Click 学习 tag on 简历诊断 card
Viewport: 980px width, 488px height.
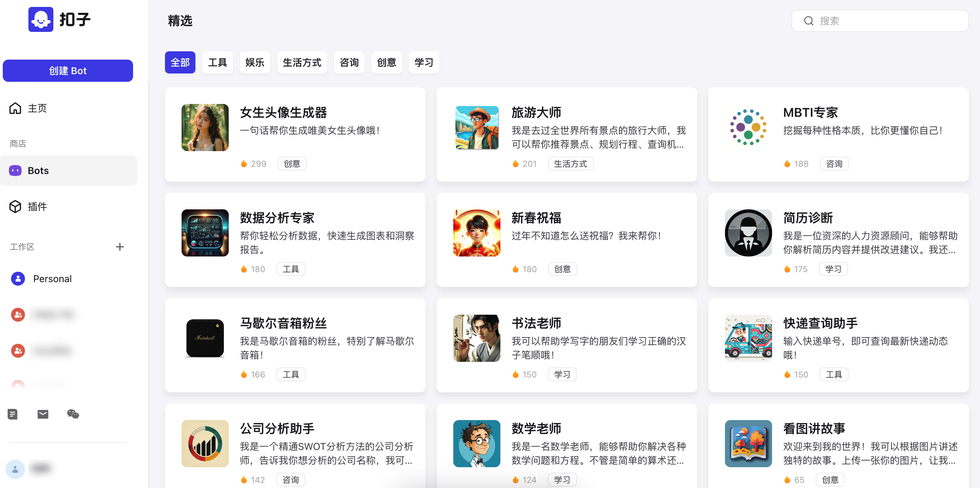(833, 269)
